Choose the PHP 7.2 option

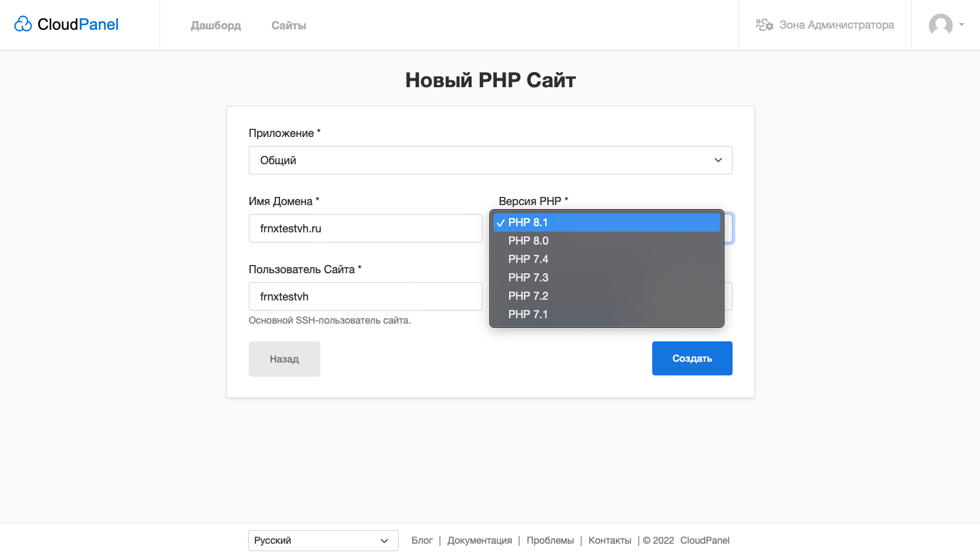607,296
